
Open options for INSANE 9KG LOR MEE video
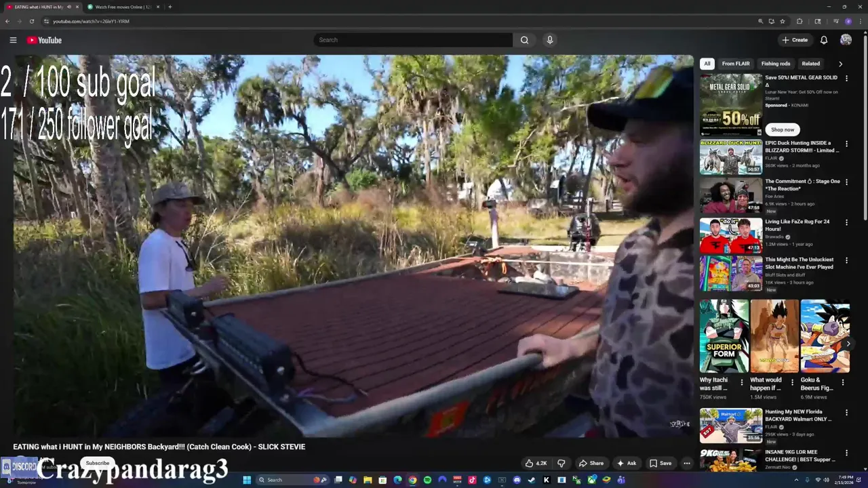pyautogui.click(x=846, y=453)
